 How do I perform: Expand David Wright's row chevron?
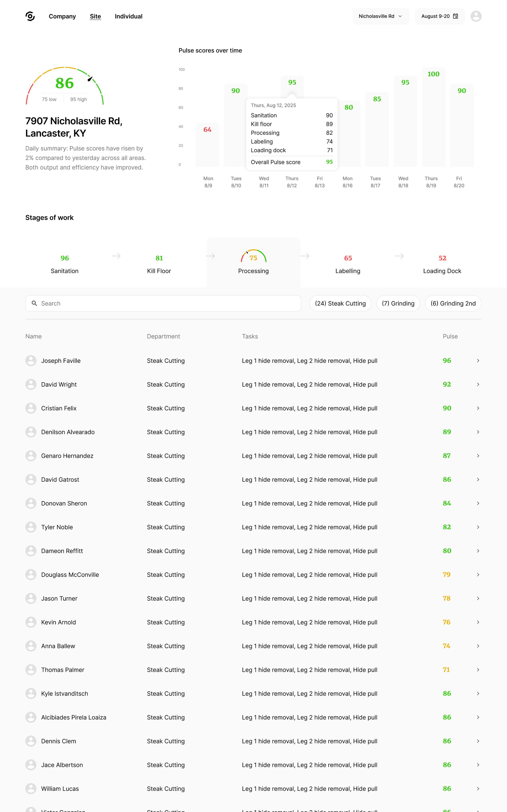click(478, 385)
